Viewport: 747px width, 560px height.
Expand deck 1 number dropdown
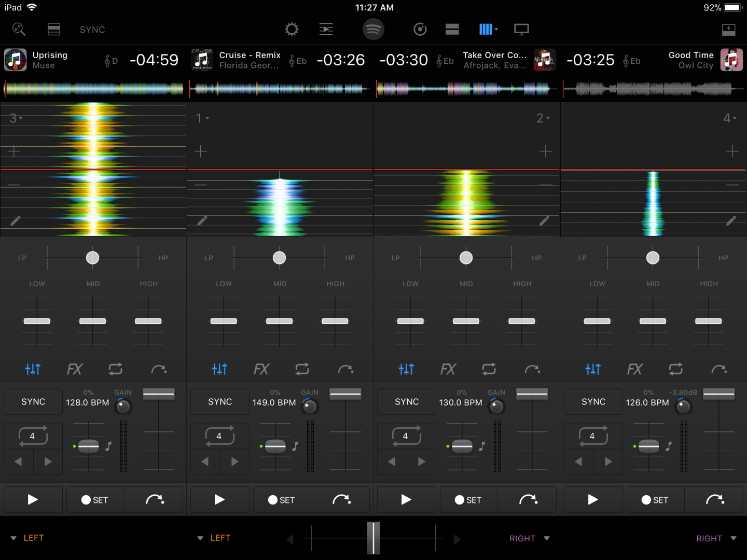202,118
